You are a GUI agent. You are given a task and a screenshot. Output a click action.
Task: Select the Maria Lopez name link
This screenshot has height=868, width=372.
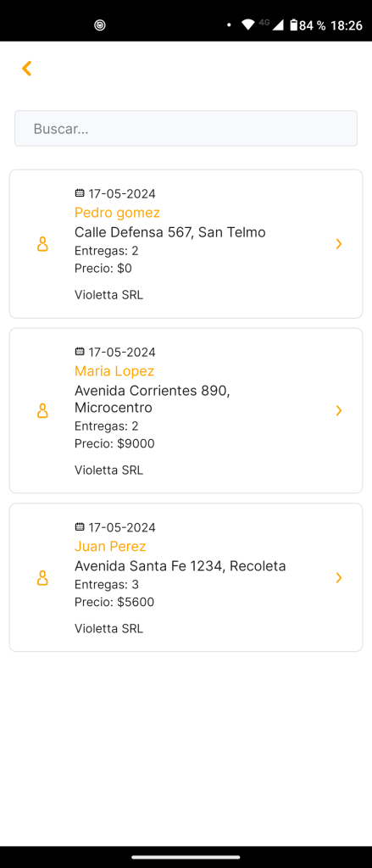click(114, 371)
